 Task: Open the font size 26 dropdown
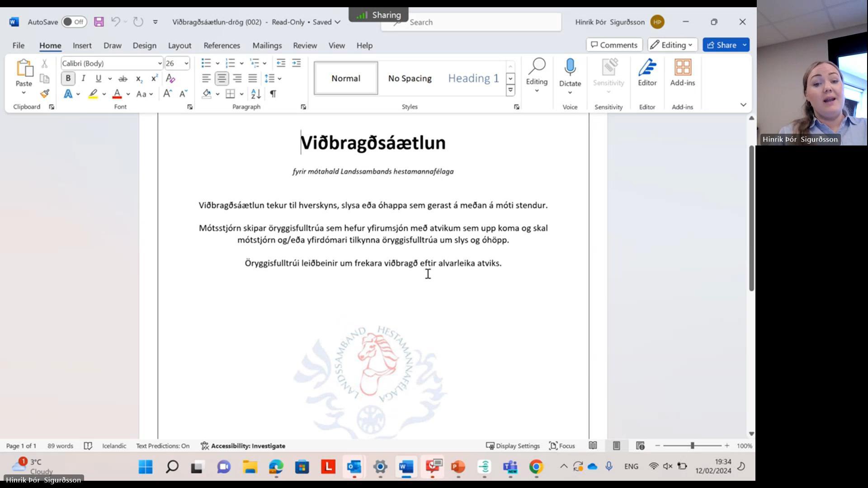(186, 64)
